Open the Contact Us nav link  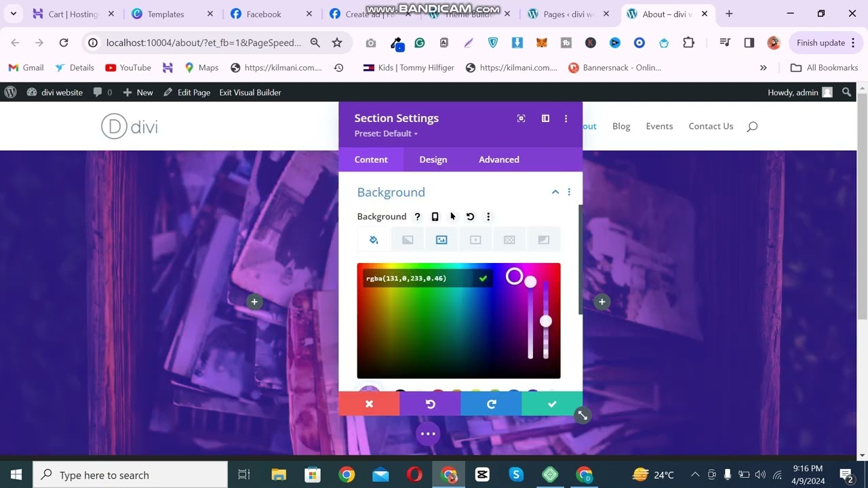click(711, 126)
